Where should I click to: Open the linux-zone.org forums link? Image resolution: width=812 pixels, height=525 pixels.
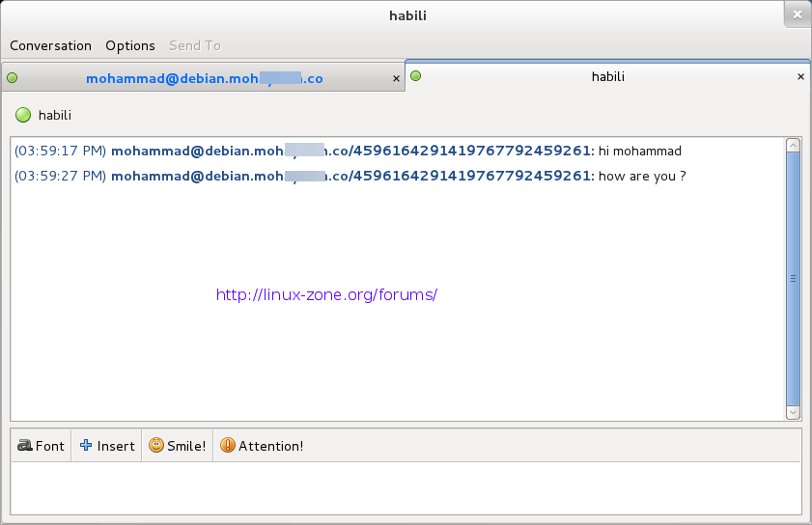[x=327, y=294]
